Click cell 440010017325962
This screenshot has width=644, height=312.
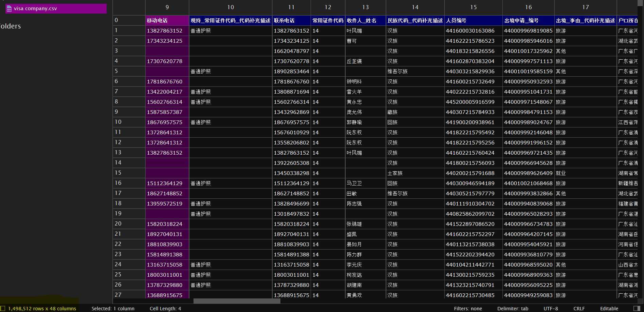click(x=529, y=51)
